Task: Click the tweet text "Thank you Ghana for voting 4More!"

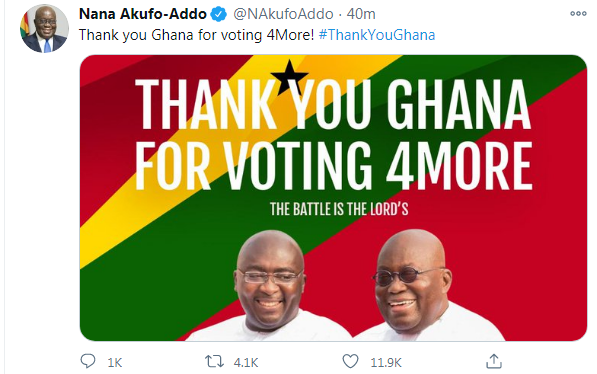Action: [196, 35]
